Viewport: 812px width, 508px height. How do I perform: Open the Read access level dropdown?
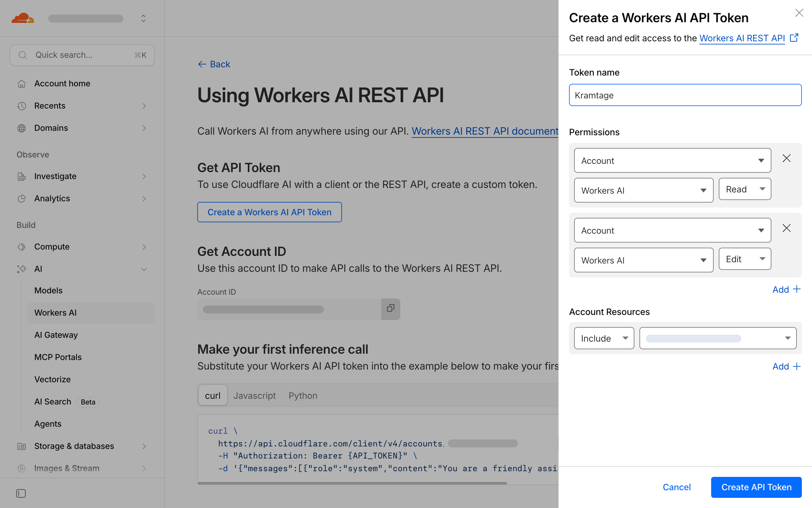click(744, 189)
